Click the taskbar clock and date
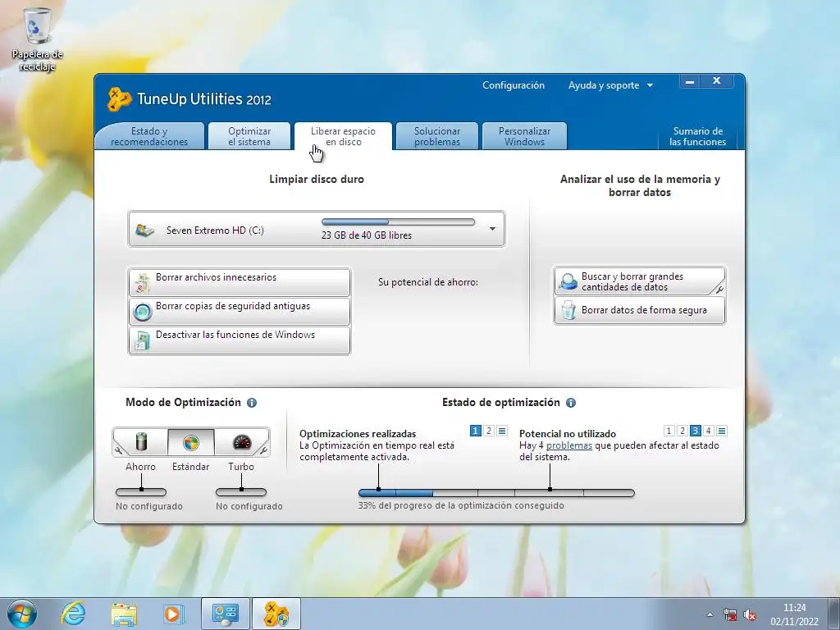The width and height of the screenshot is (840, 630). click(794, 614)
